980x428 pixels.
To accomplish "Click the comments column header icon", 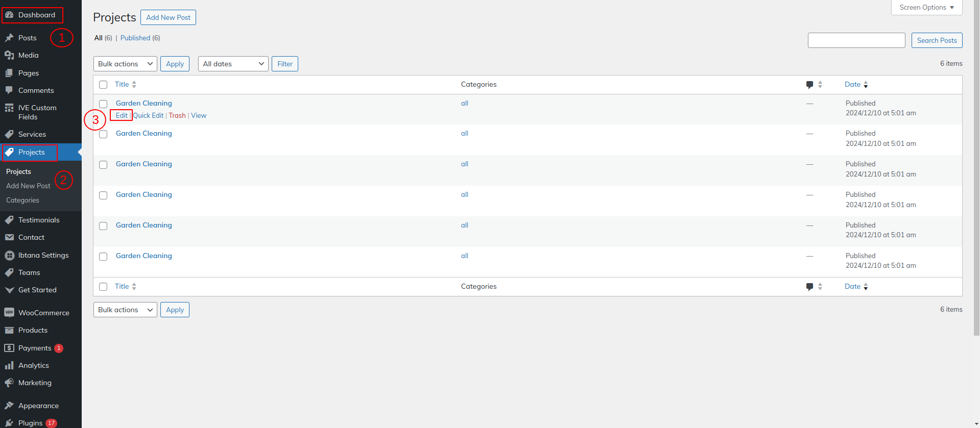I will (809, 85).
